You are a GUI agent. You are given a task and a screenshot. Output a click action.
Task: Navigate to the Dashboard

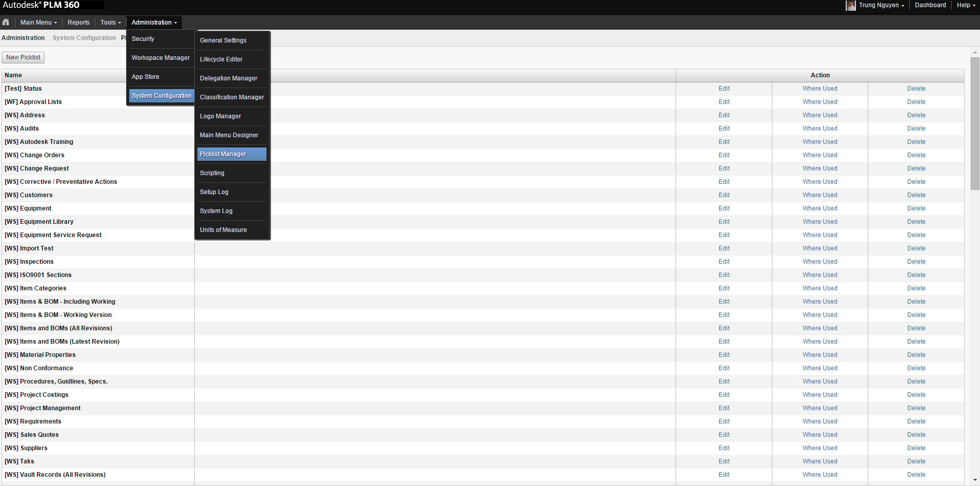(930, 5)
